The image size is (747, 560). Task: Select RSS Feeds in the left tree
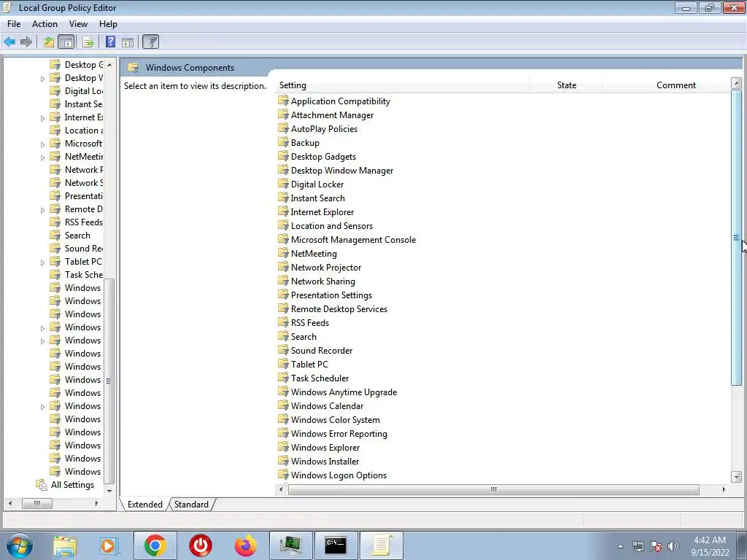[x=83, y=222]
